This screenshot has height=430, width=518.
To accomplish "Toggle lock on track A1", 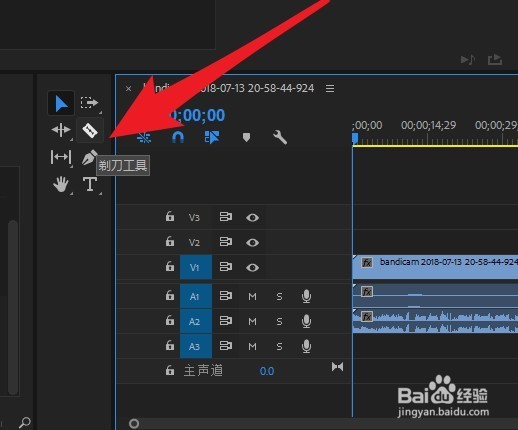I will click(x=170, y=295).
